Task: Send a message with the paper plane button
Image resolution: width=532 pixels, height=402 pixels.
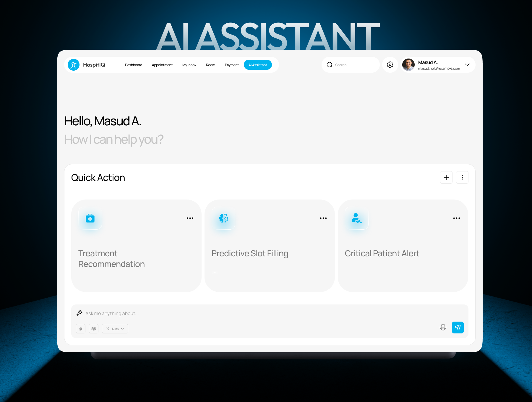Action: pyautogui.click(x=458, y=328)
